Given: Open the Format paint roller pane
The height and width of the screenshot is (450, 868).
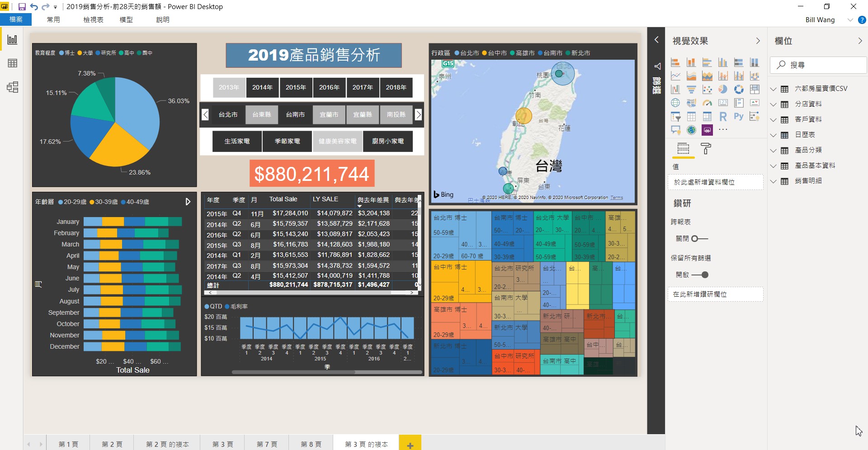Looking at the screenshot, I should pos(706,148).
